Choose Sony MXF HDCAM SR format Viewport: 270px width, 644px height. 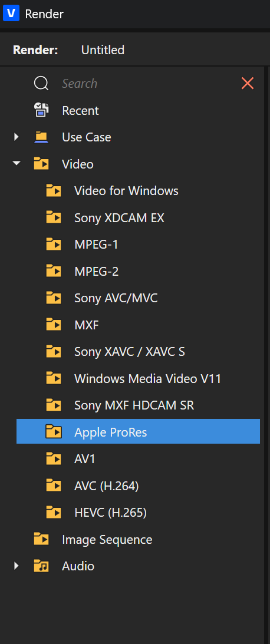point(134,405)
